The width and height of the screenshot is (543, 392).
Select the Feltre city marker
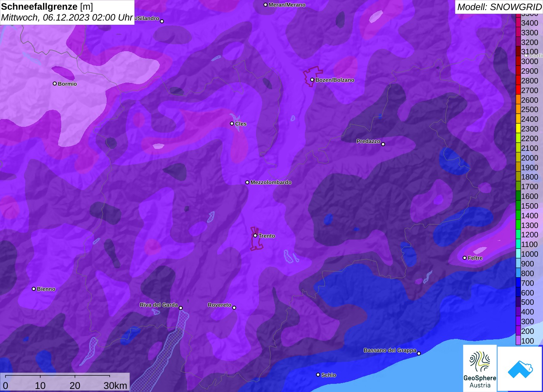pos(465,258)
